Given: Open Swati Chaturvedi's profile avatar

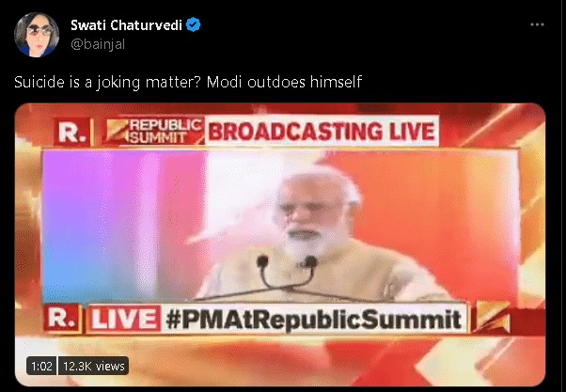Looking at the screenshot, I should tap(37, 35).
